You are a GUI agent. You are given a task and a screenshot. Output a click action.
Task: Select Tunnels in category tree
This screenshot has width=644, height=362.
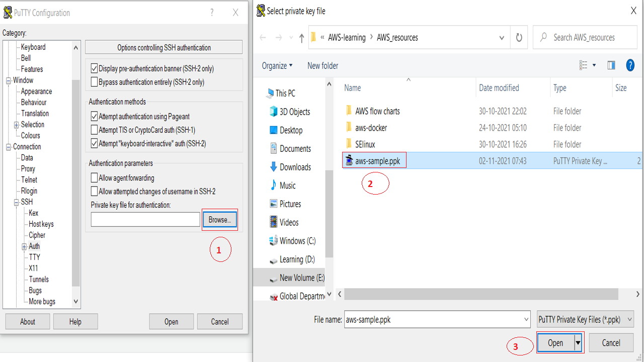(39, 280)
